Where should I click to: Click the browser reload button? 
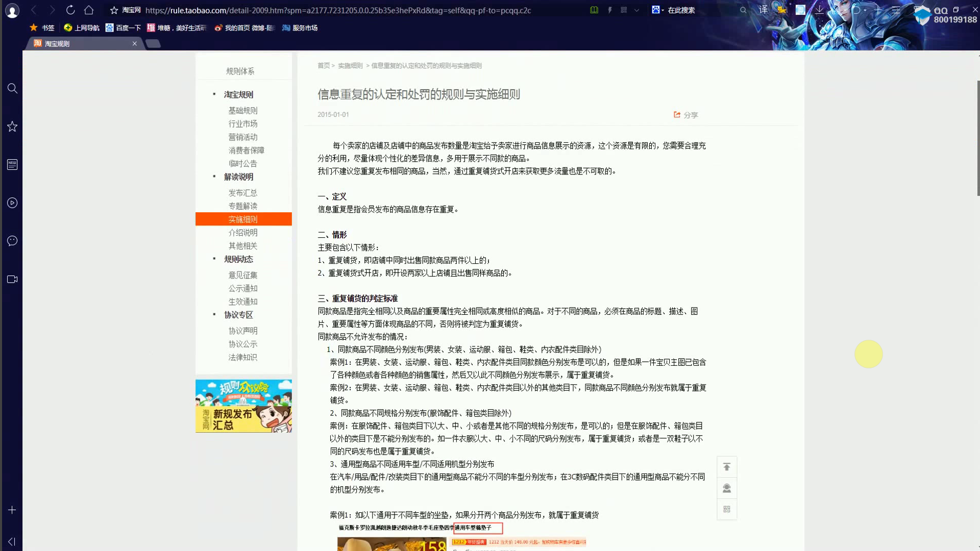click(70, 10)
